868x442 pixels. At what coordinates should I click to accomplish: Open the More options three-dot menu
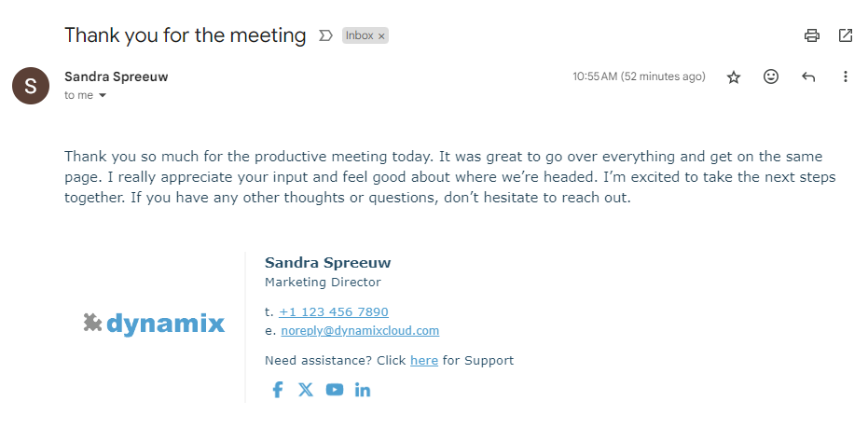pos(846,77)
